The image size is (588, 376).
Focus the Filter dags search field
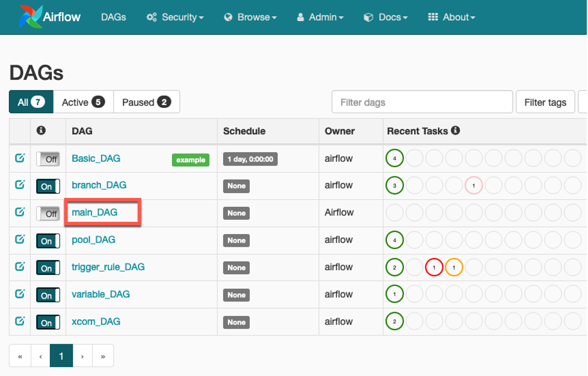point(422,102)
